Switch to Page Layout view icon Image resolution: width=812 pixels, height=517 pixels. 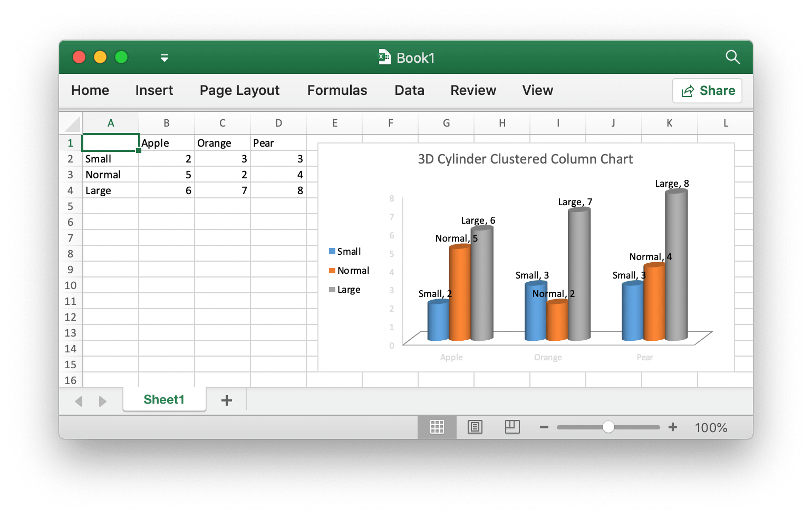(x=475, y=427)
